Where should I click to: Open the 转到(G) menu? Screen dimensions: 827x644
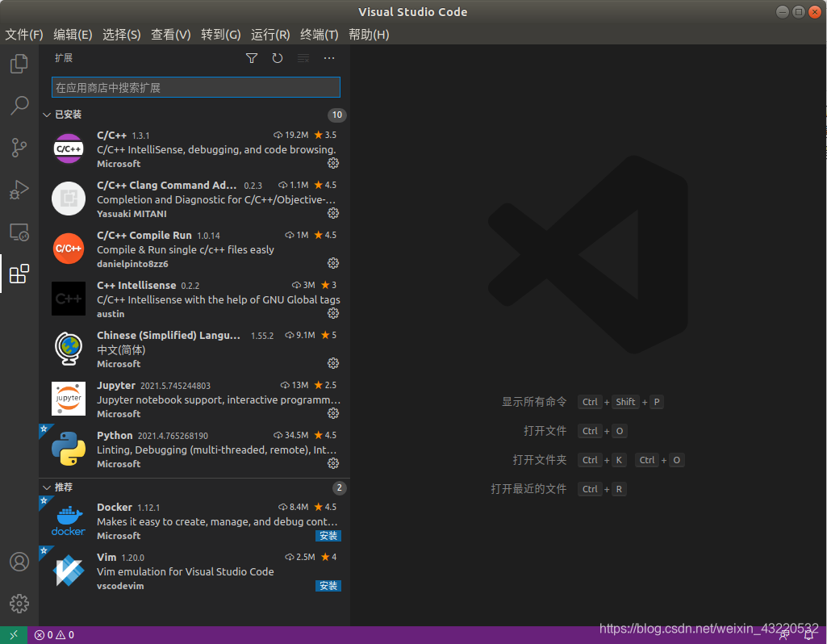[220, 35]
